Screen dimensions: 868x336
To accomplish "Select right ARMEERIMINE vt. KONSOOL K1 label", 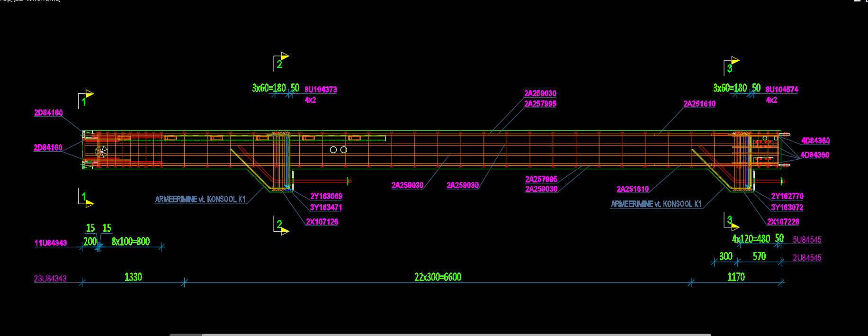I will click(x=656, y=204).
